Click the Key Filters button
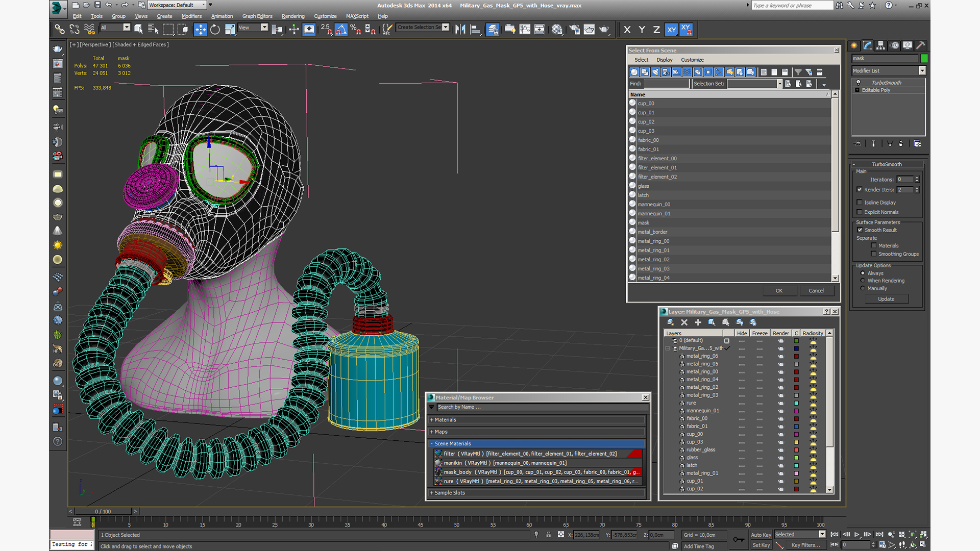The height and width of the screenshot is (551, 980). pos(806,545)
